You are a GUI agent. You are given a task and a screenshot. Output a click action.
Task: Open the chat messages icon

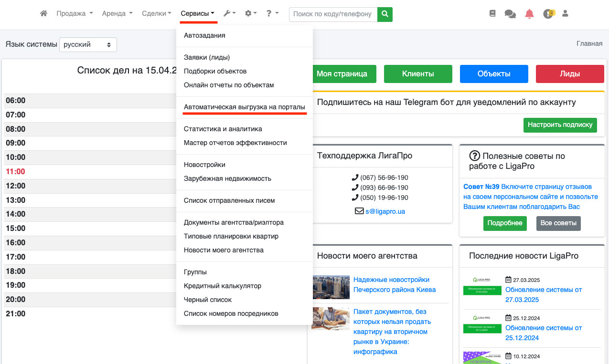tap(510, 14)
